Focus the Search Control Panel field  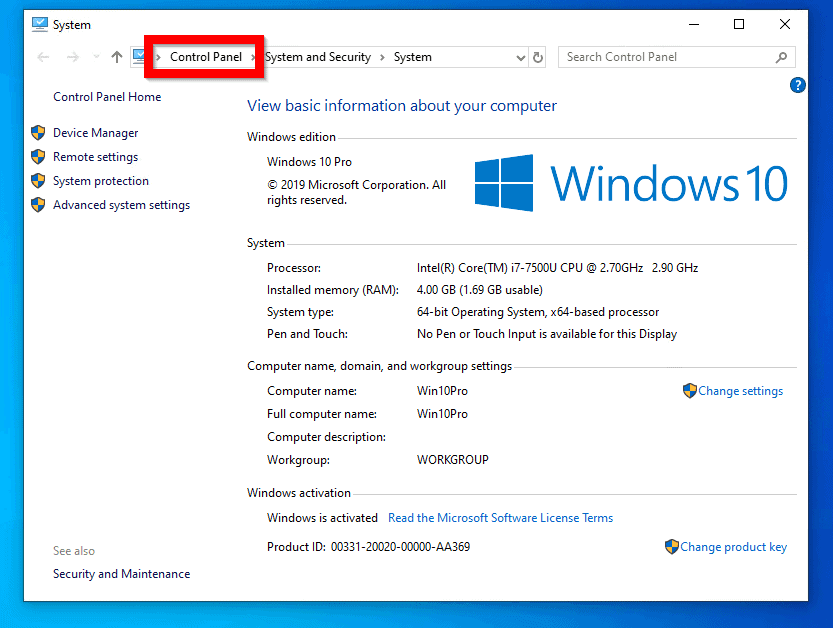coord(676,57)
